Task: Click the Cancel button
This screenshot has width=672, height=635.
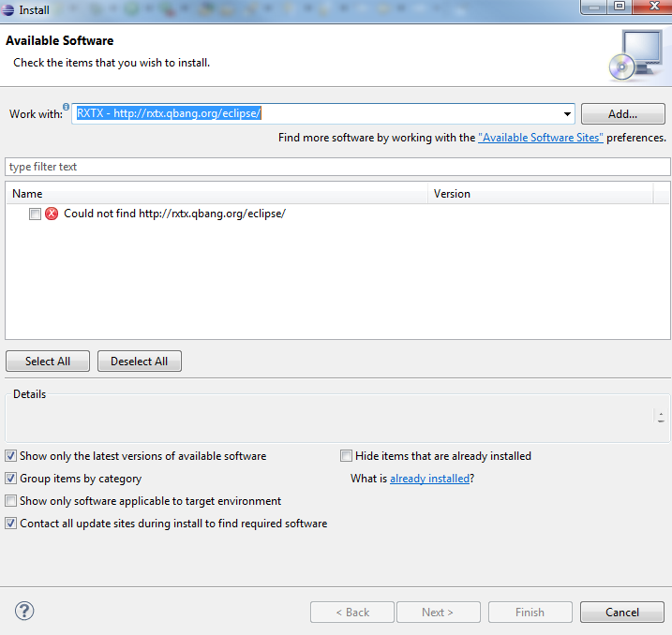Action: [x=621, y=612]
